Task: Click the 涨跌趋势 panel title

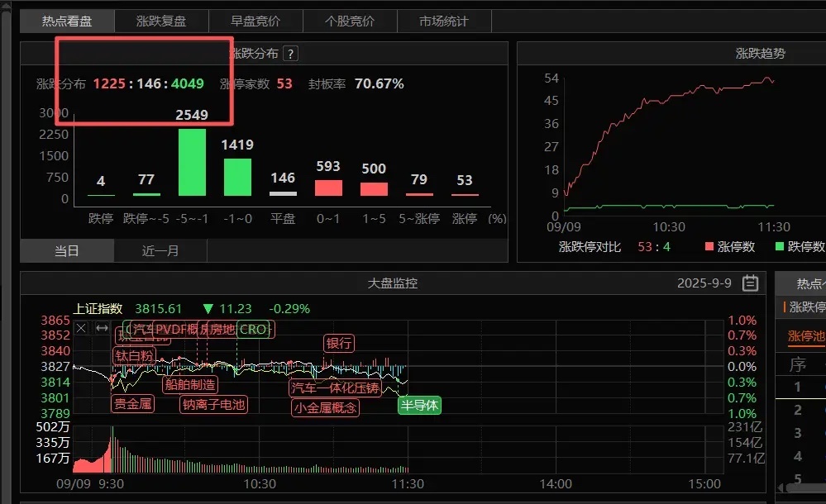Action: pos(760,53)
